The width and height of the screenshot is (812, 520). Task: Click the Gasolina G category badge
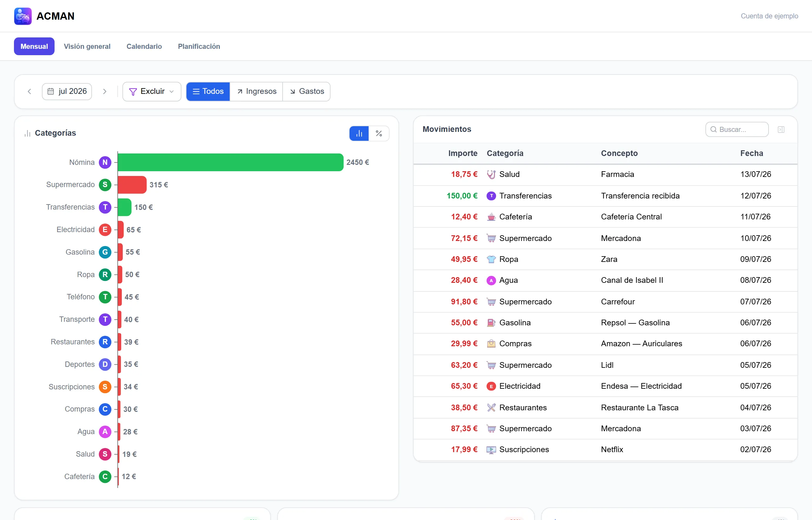pyautogui.click(x=105, y=252)
